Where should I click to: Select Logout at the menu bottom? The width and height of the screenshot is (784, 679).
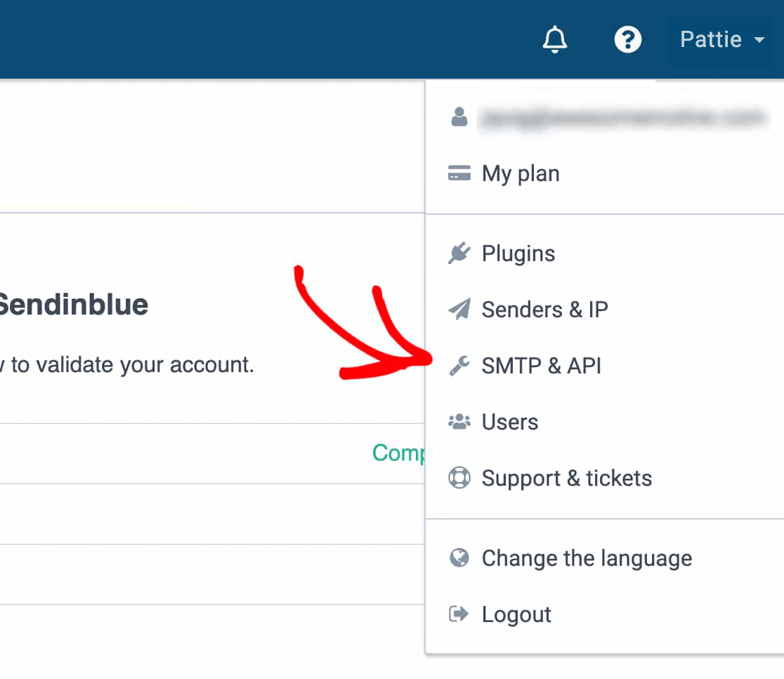[x=516, y=614]
